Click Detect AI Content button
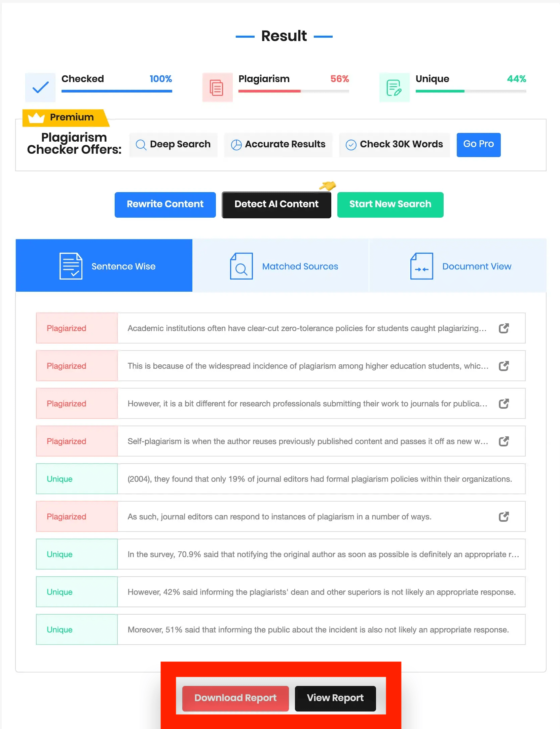This screenshot has height=729, width=560. [276, 205]
